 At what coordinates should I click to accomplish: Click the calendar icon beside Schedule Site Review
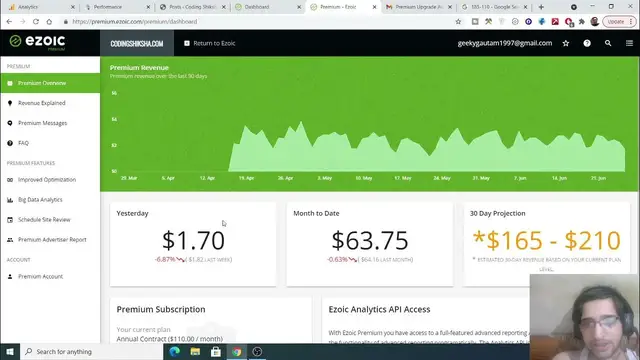click(10, 220)
